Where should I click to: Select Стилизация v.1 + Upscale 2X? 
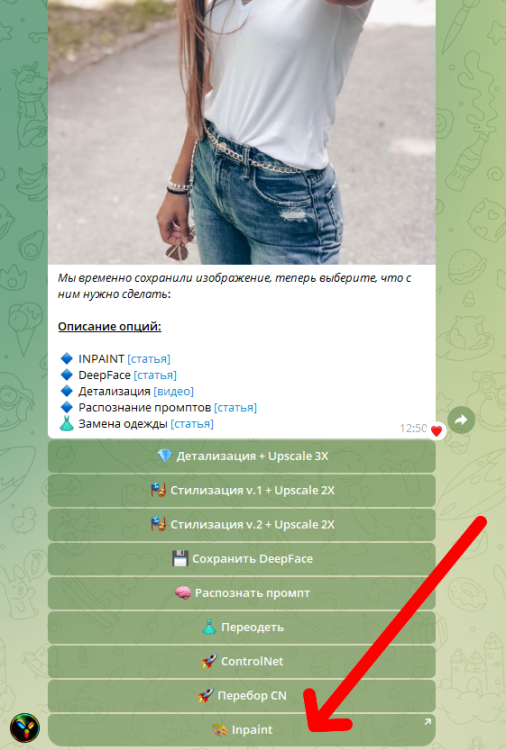(x=242, y=490)
